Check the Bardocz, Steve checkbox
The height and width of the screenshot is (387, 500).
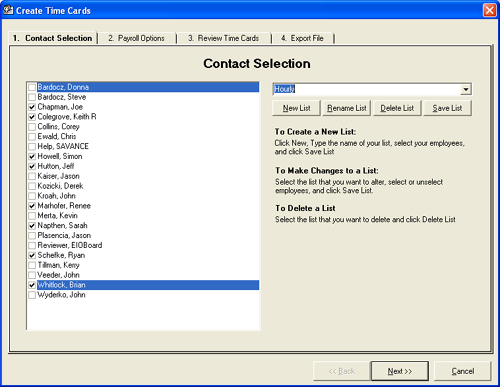(x=32, y=97)
